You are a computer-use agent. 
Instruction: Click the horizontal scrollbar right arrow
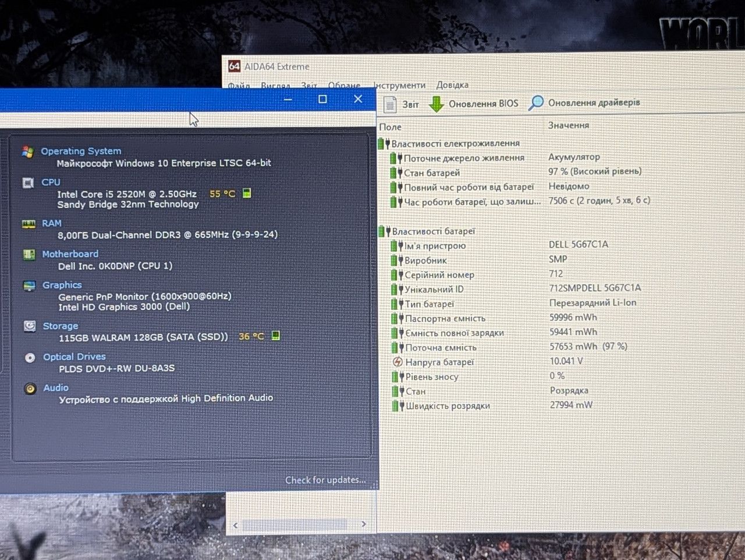coord(364,524)
